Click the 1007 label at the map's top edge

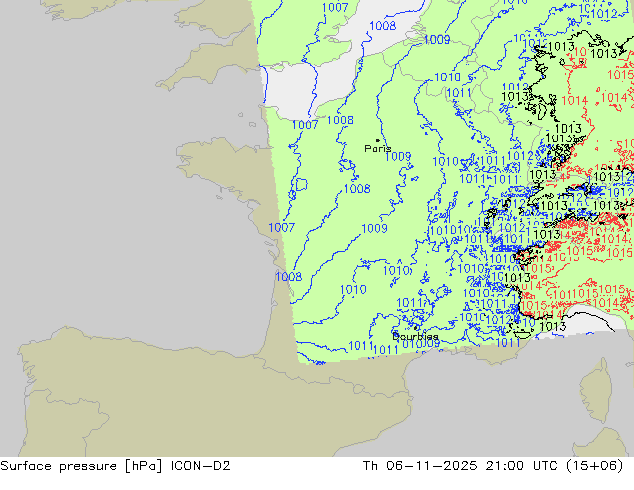pos(335,7)
